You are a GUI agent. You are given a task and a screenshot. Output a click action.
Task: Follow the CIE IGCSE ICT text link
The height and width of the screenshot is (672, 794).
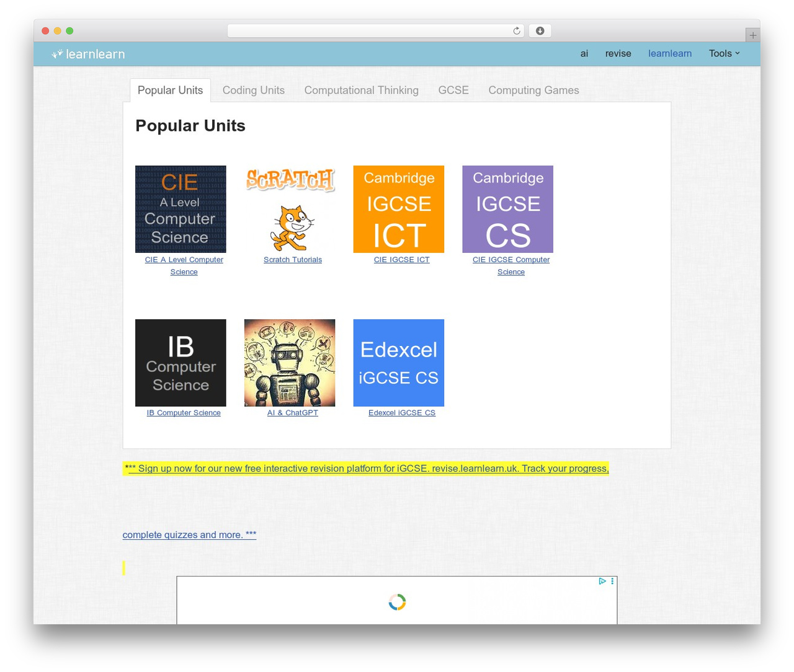pyautogui.click(x=402, y=260)
